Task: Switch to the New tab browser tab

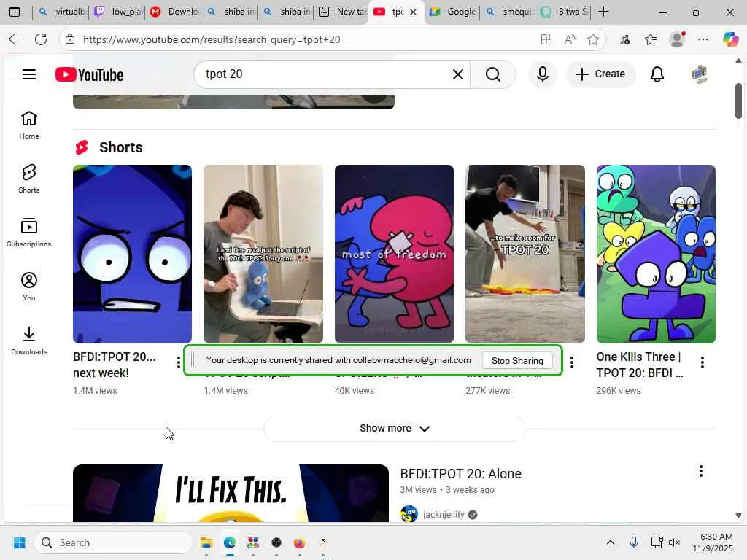Action: pos(344,12)
